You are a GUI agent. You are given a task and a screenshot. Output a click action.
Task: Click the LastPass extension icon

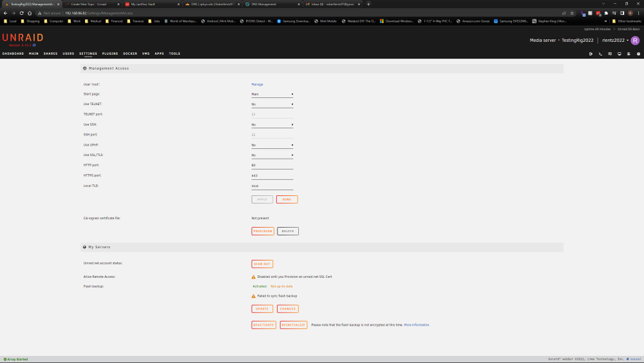pos(598,13)
